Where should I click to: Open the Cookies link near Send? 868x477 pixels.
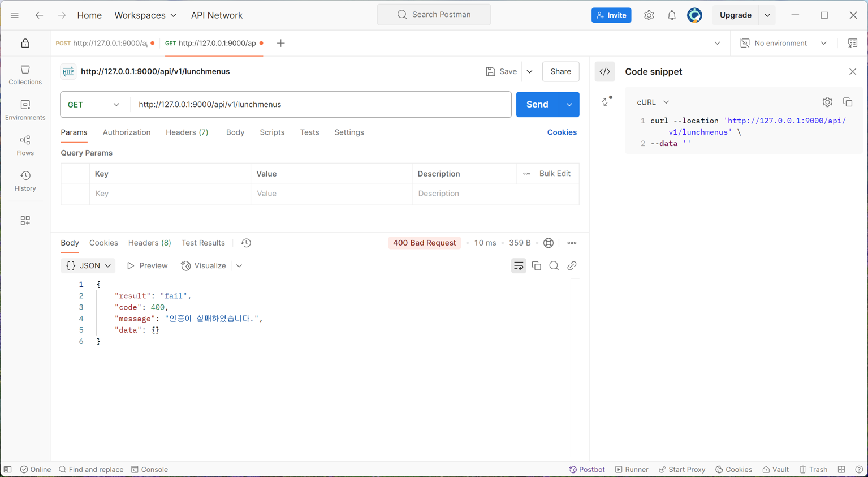pyautogui.click(x=562, y=132)
